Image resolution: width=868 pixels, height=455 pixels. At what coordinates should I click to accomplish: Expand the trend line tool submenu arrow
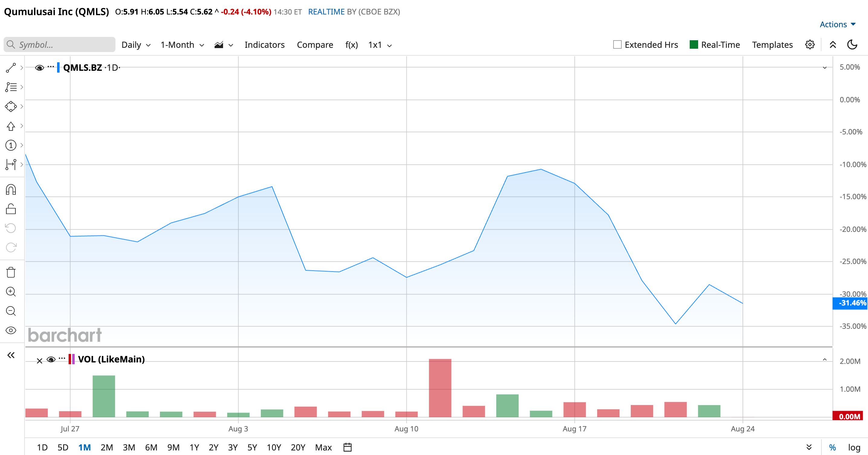point(22,68)
